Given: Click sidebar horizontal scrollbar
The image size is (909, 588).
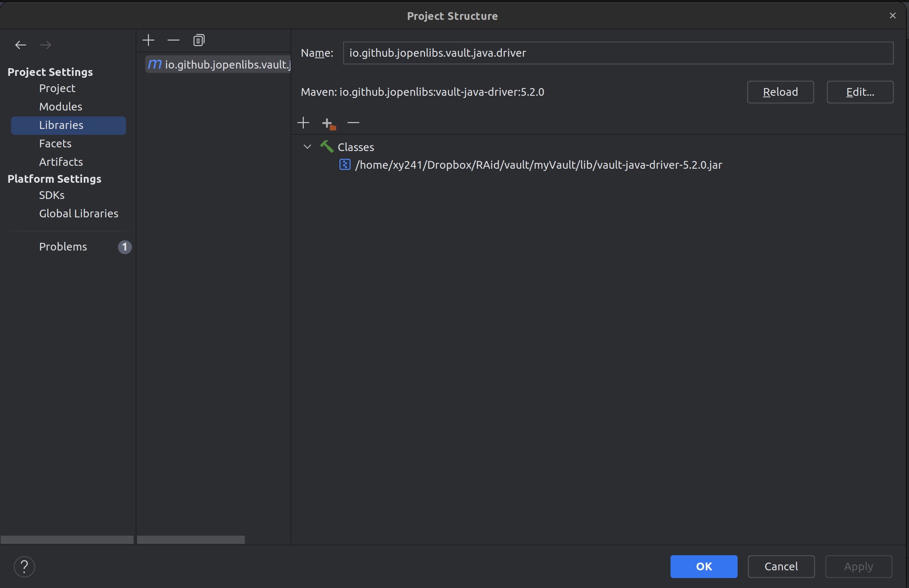Looking at the screenshot, I should [67, 539].
